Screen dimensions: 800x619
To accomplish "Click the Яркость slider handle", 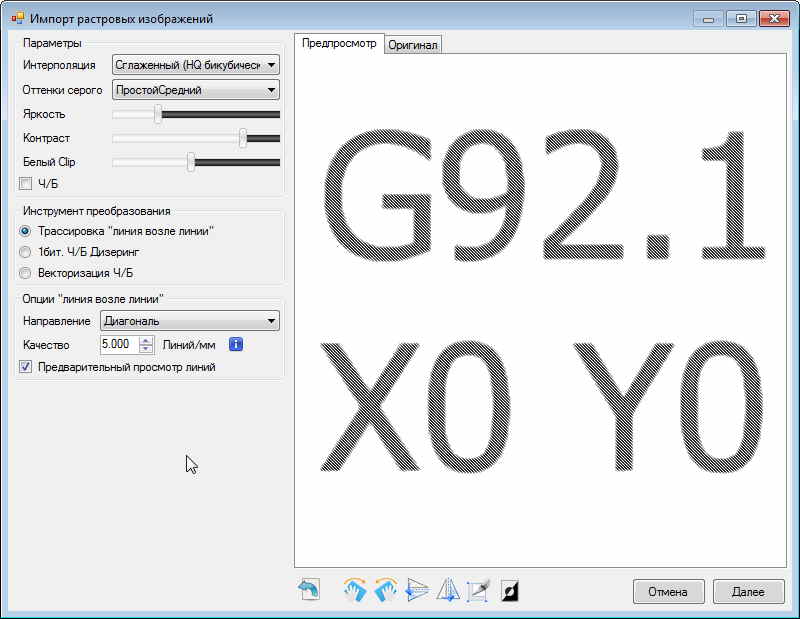I will click(158, 114).
